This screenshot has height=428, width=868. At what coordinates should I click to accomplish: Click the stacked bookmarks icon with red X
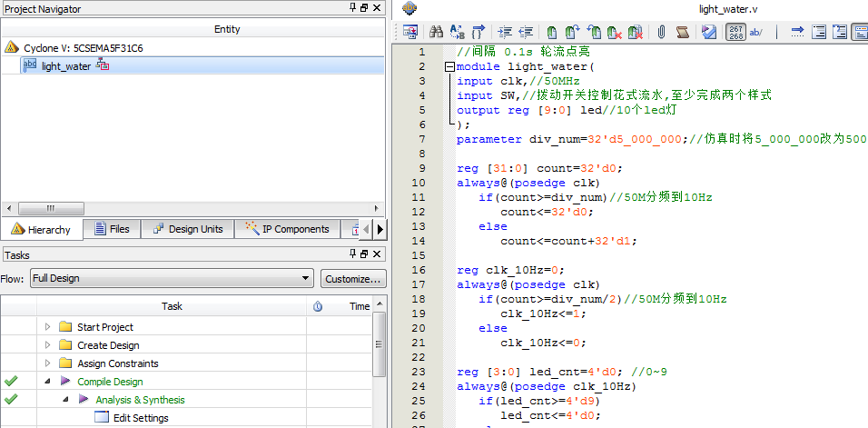(x=635, y=32)
